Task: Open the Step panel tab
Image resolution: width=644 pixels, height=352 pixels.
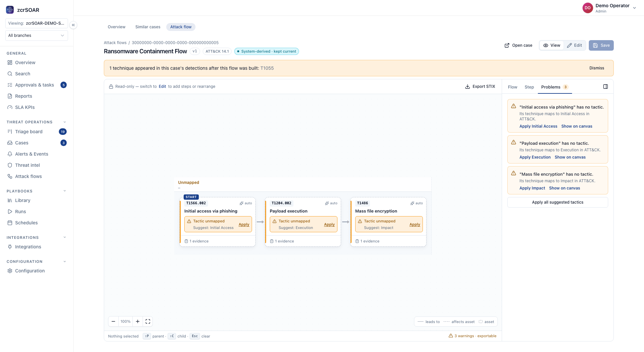Action: pos(529,87)
